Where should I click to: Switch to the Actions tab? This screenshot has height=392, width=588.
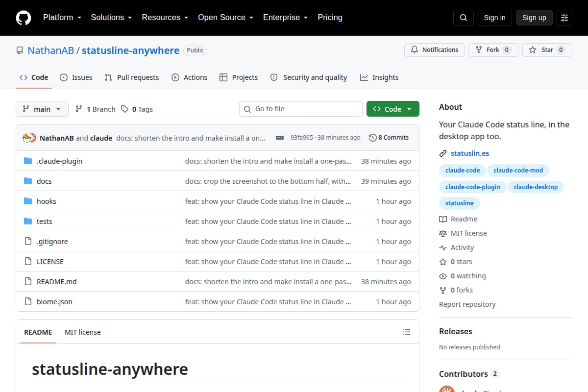(189, 77)
